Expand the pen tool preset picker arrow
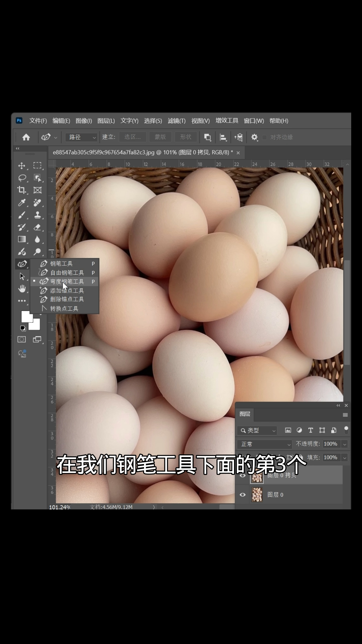The width and height of the screenshot is (362, 644). 56,138
